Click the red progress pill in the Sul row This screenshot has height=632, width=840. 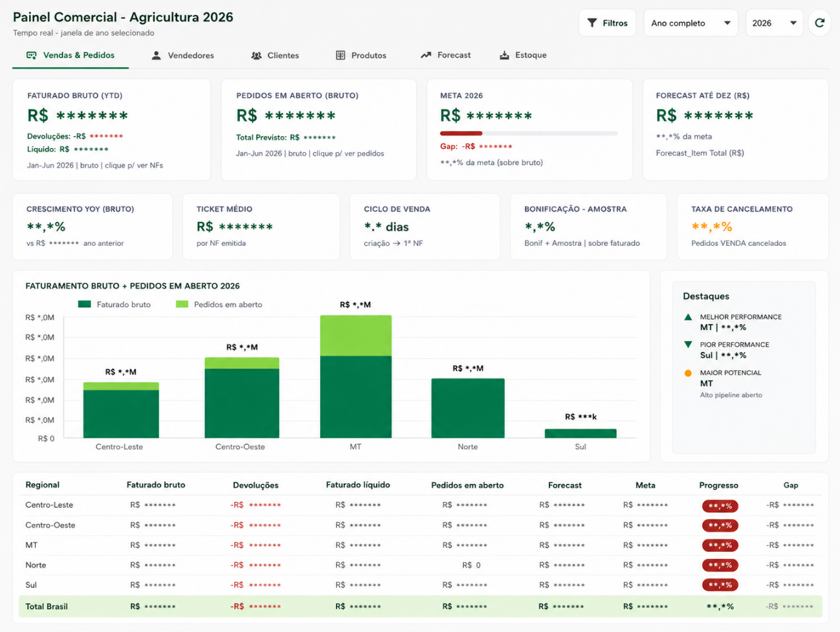coord(720,585)
